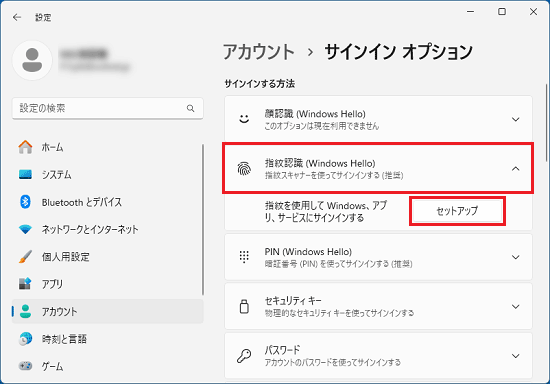Click the ホーム house icon
Image resolution: width=550 pixels, height=384 pixels.
(x=25, y=147)
